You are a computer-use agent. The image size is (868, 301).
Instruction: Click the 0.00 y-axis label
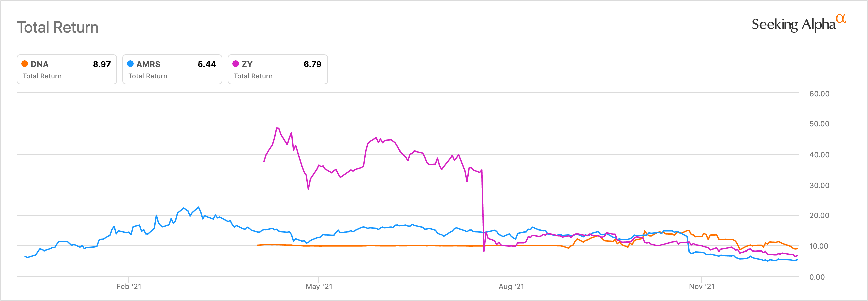pyautogui.click(x=817, y=277)
